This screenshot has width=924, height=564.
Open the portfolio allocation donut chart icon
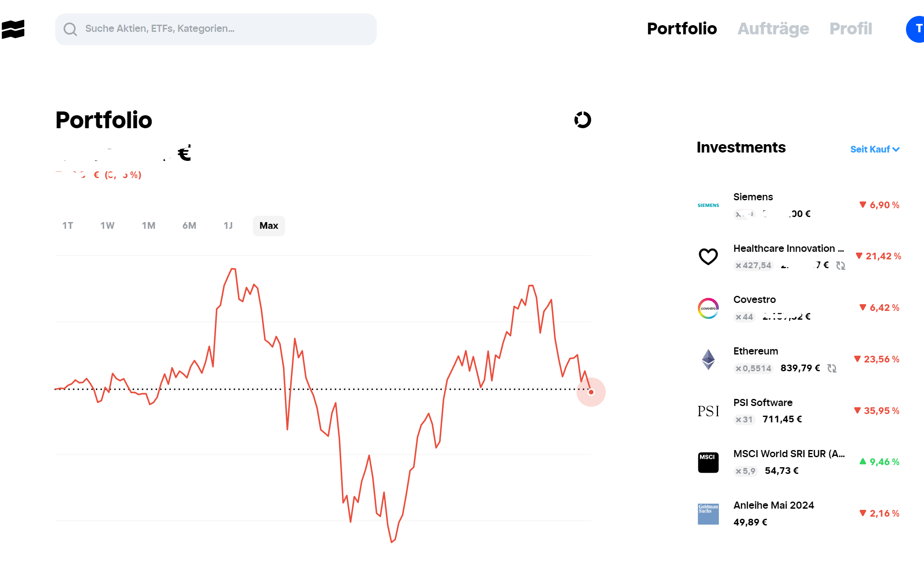coord(582,120)
